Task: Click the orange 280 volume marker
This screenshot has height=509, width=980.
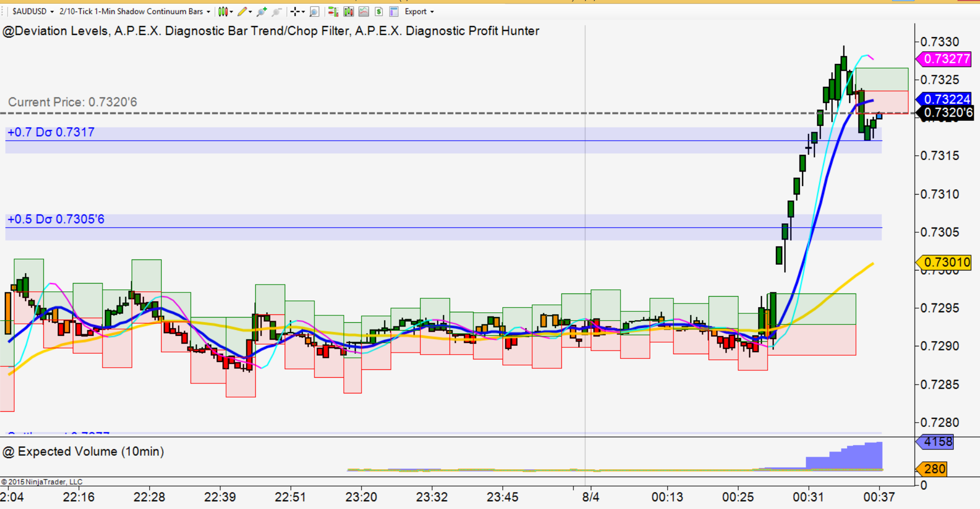Action: tap(931, 469)
